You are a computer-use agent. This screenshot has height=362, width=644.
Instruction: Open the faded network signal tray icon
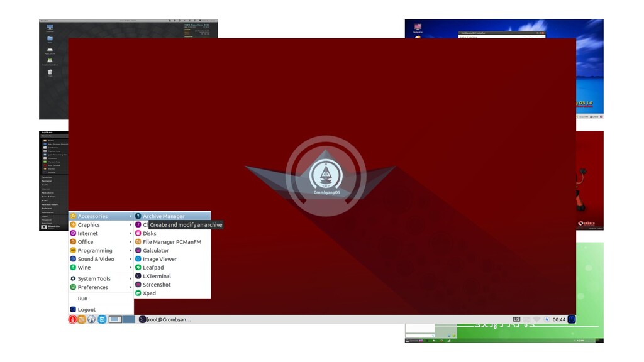click(536, 319)
